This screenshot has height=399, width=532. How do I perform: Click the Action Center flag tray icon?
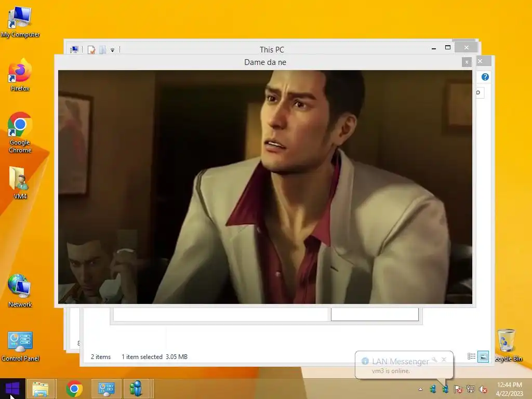click(x=458, y=389)
